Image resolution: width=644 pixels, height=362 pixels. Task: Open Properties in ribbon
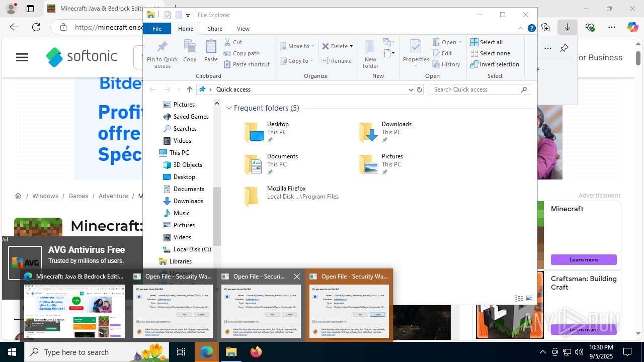(416, 54)
